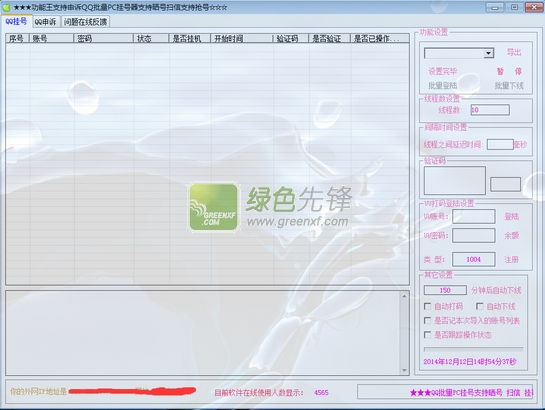Image resolution: width=545 pixels, height=410 pixels.
Task: Click the 是否挂机 column header
Action: (190, 38)
